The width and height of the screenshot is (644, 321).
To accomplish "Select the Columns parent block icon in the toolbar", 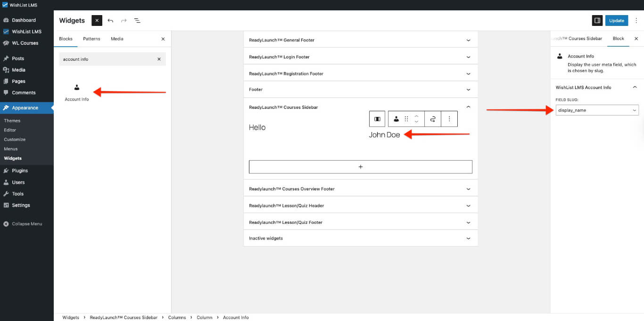I will [x=377, y=119].
